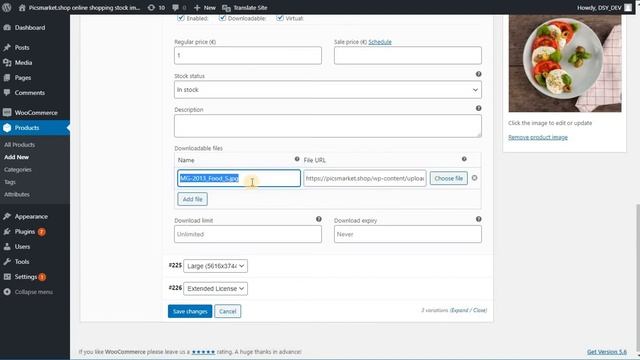Click the Settings icon in sidebar
This screenshot has width=640, height=360.
(7, 277)
